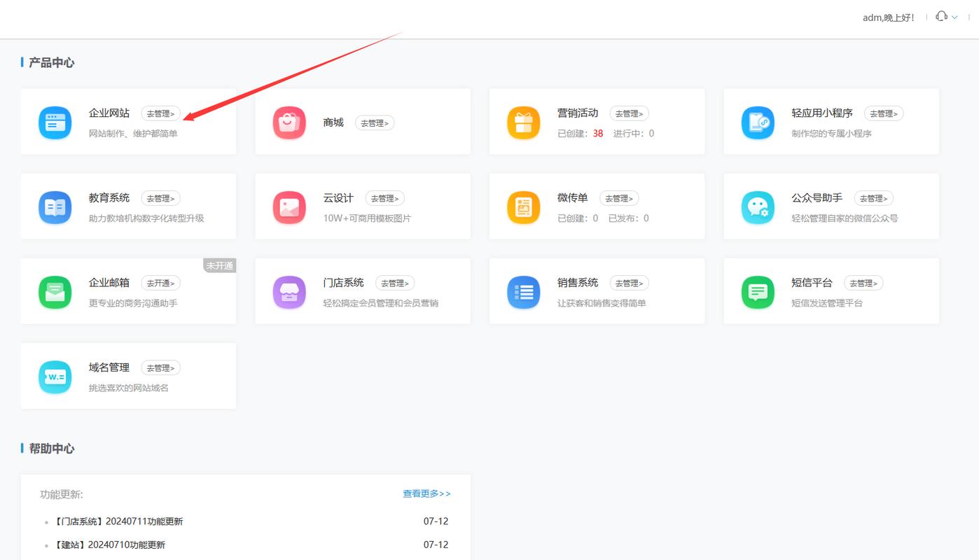Click 去管理 button for 门店系统

pos(395,283)
